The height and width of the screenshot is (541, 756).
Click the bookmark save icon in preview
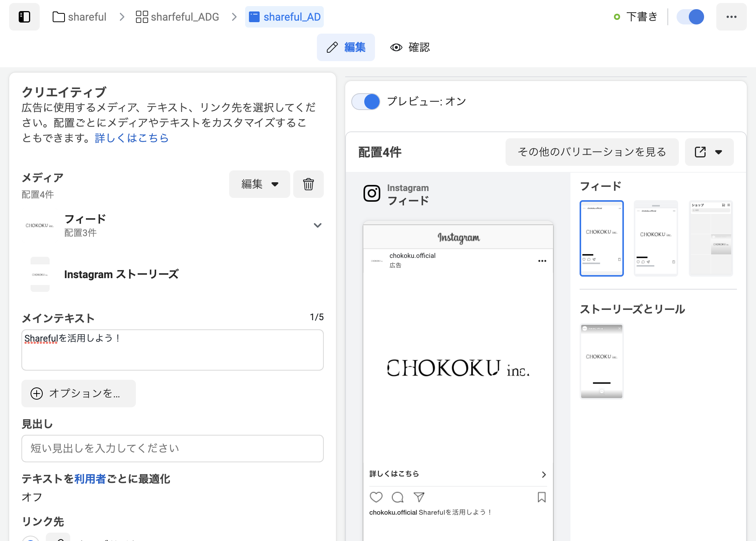point(541,497)
